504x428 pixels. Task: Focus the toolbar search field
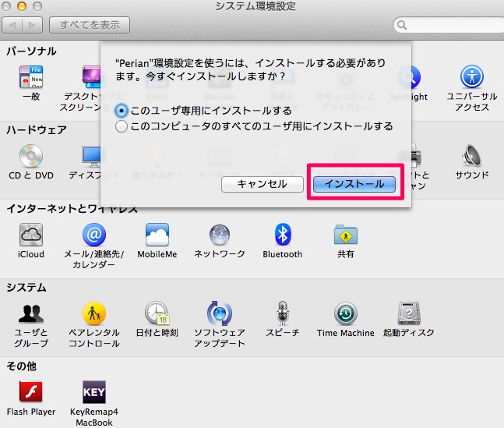pyautogui.click(x=449, y=25)
